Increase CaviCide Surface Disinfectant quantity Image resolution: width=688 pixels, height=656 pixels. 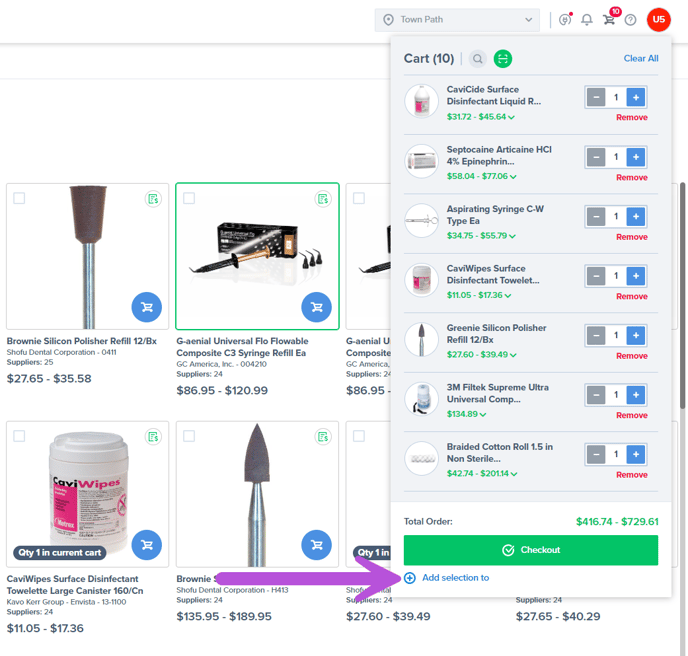click(x=635, y=97)
